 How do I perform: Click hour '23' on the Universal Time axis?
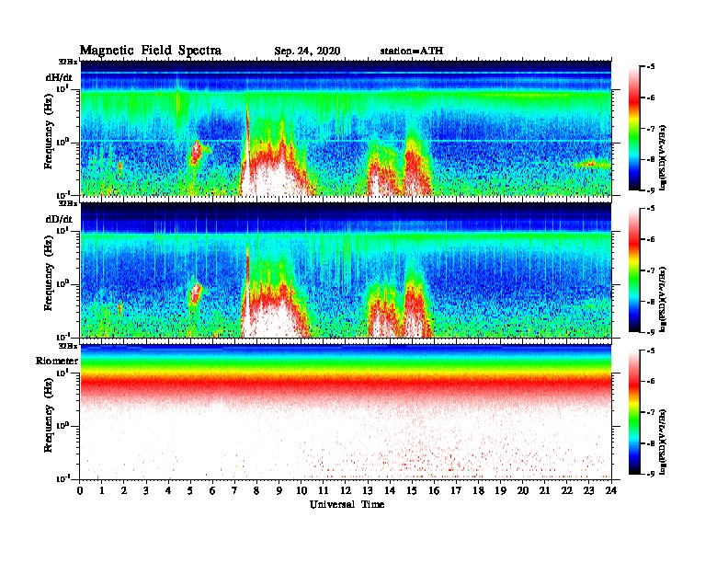point(589,491)
